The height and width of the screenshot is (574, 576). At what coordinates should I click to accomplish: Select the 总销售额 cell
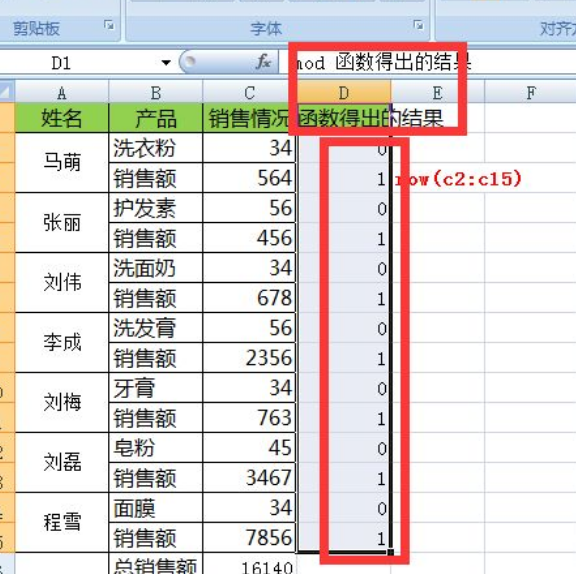(x=155, y=564)
